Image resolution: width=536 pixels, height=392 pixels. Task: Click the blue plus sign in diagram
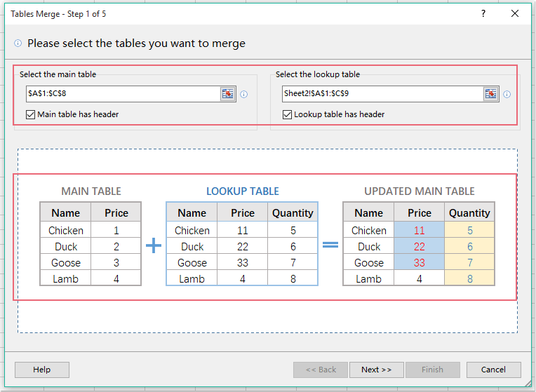click(154, 245)
